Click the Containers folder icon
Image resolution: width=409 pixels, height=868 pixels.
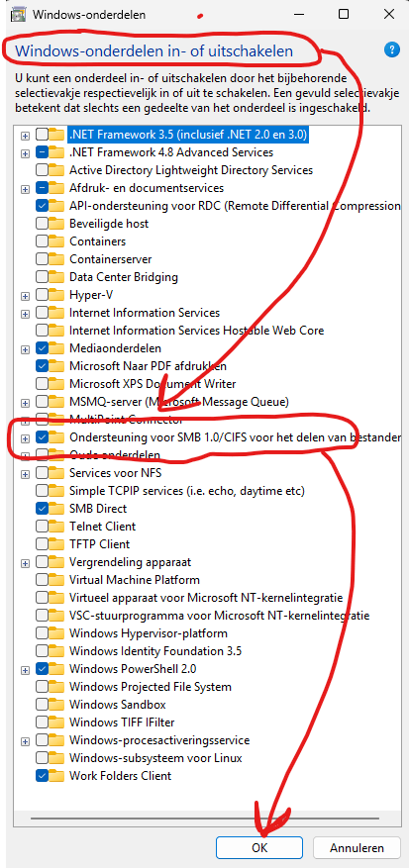[56, 241]
